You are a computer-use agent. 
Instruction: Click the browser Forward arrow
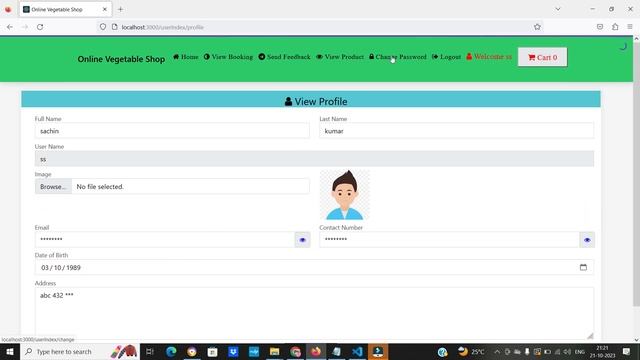click(25, 27)
